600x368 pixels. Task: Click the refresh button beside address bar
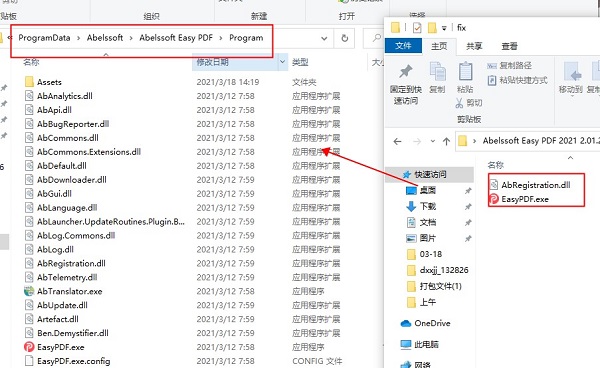pos(345,38)
